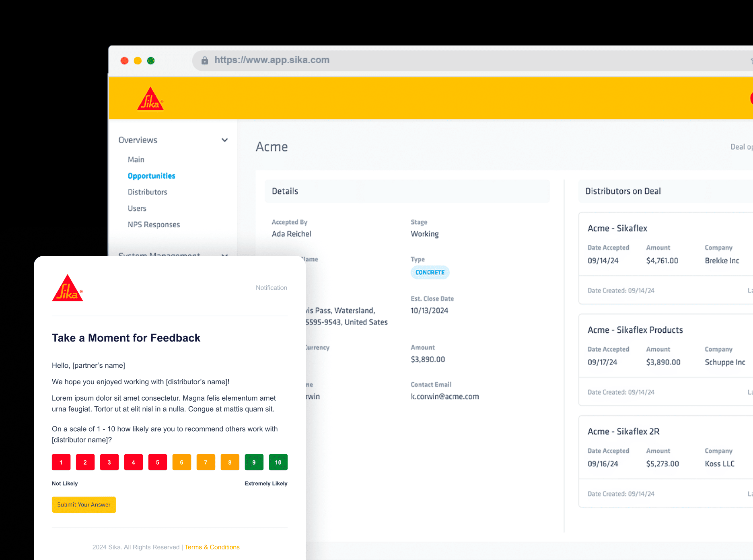Open the Terms & Conditions link
This screenshot has height=560, width=753.
(x=212, y=547)
